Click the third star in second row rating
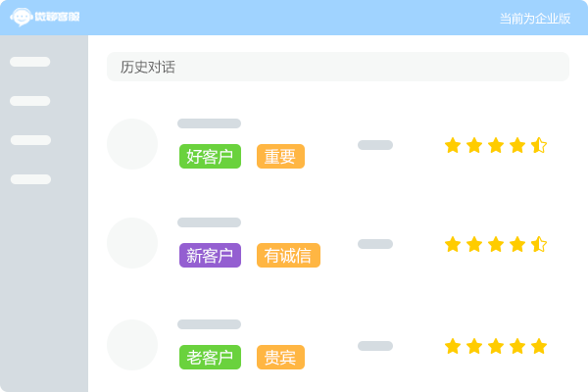The height and width of the screenshot is (392, 588). click(496, 244)
